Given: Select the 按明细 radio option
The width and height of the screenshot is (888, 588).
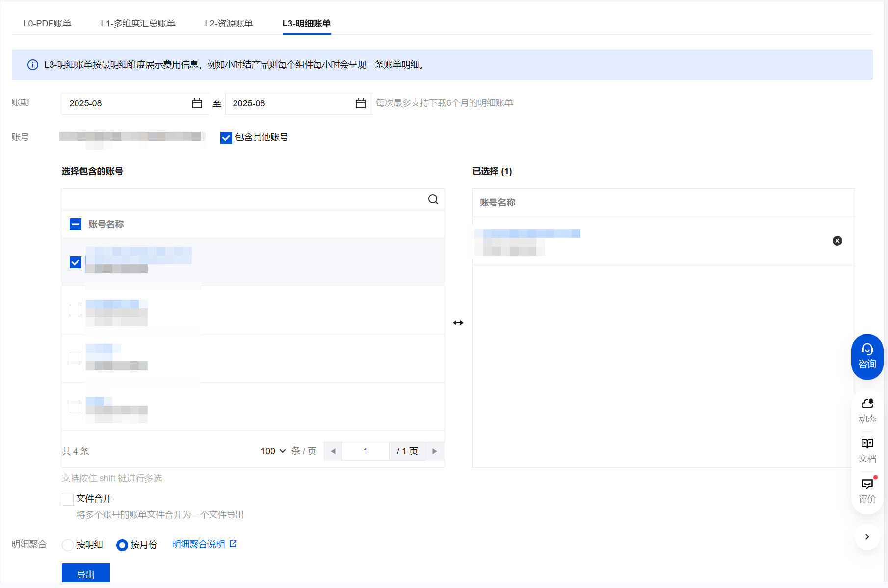Looking at the screenshot, I should tap(68, 545).
